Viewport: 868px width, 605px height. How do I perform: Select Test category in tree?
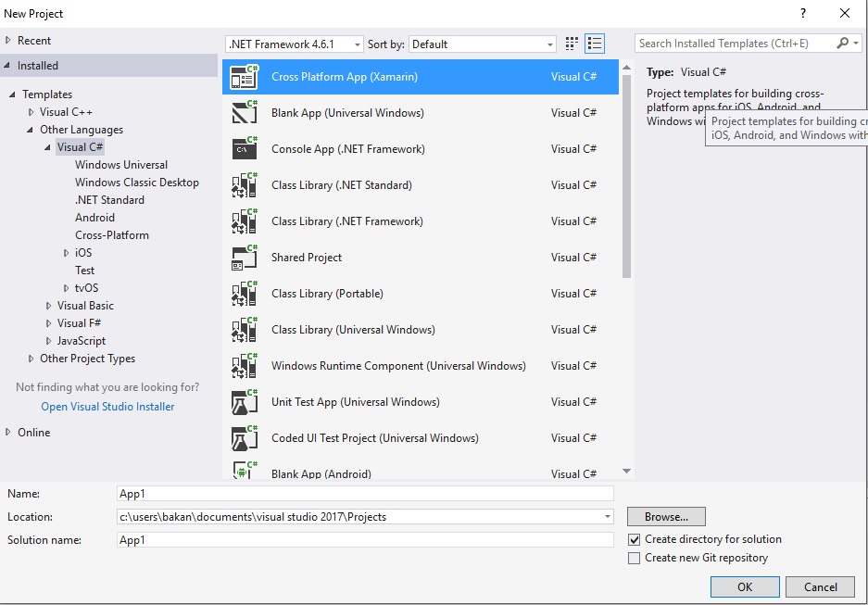click(84, 271)
